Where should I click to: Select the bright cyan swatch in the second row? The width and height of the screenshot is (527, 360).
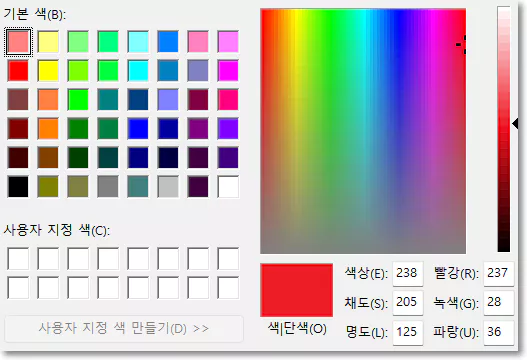click(x=138, y=71)
